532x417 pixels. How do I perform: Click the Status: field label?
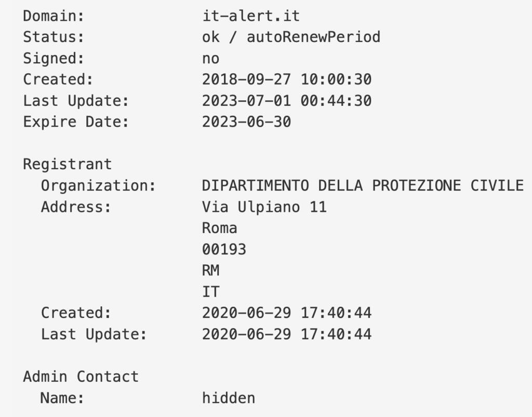tap(54, 37)
